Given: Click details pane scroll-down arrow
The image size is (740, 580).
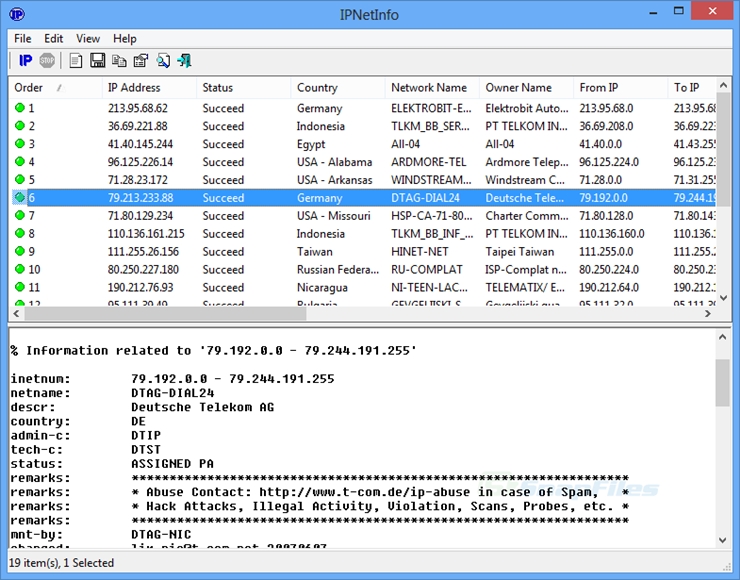Looking at the screenshot, I should [x=723, y=540].
